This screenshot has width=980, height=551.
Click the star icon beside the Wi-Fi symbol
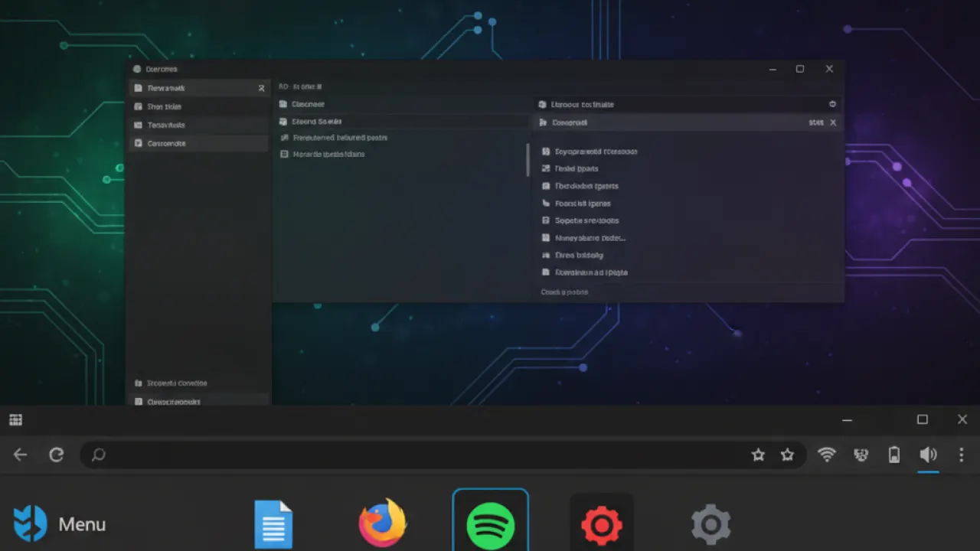(787, 455)
